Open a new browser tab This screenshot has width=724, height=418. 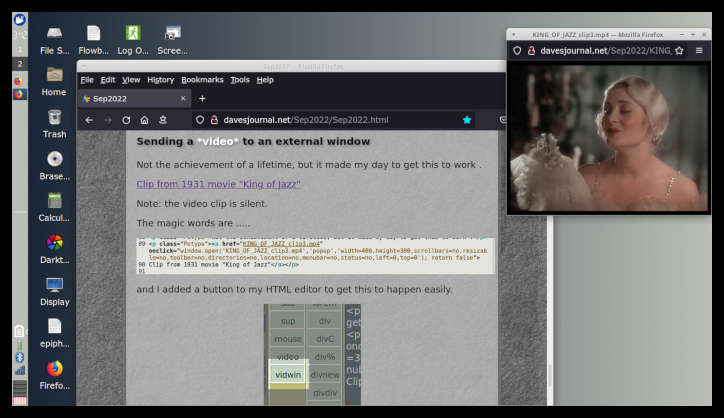point(202,99)
